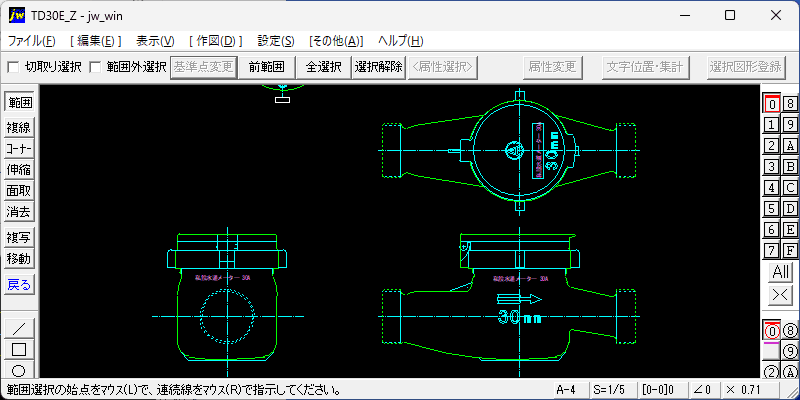800x400 pixels.
Task: Toggle layer 2 square button
Action: coord(772,145)
